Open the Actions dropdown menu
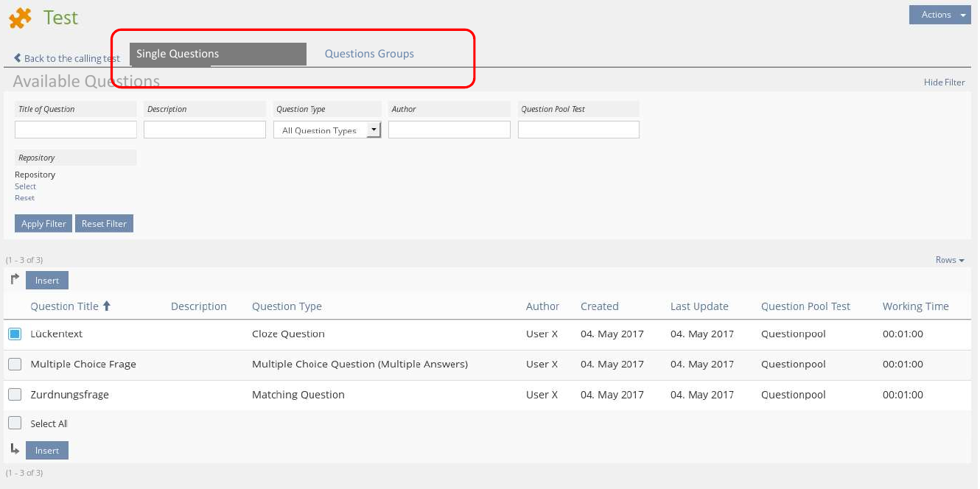Image resolution: width=980 pixels, height=489 pixels. pyautogui.click(x=939, y=15)
